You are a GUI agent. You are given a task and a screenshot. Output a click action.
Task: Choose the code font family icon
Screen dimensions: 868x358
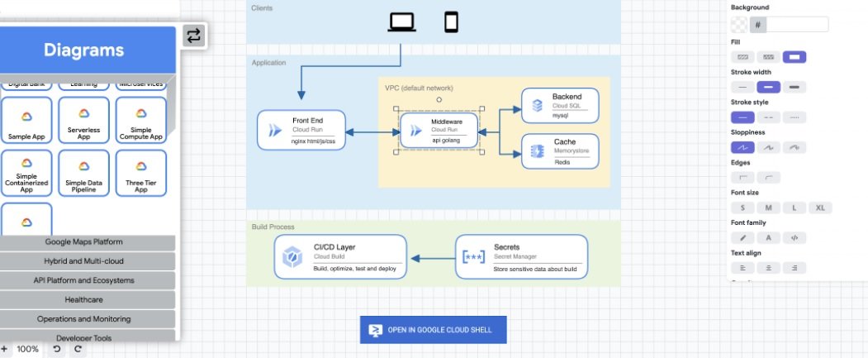[794, 237]
